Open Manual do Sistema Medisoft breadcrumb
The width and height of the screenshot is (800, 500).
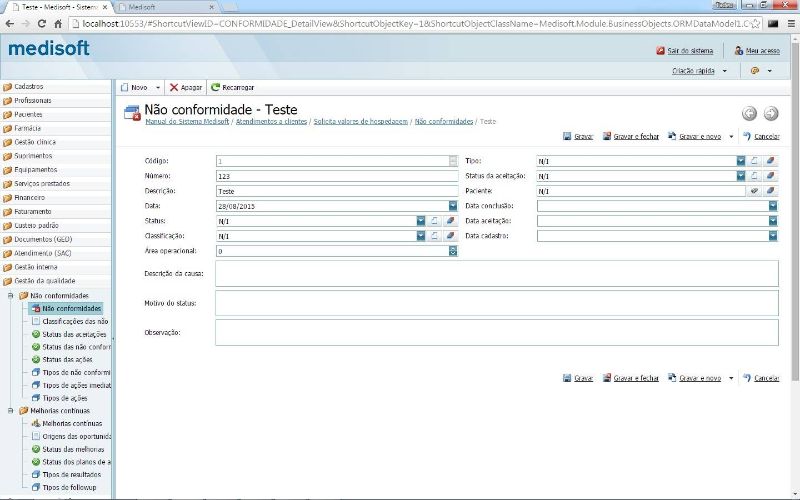pyautogui.click(x=187, y=121)
